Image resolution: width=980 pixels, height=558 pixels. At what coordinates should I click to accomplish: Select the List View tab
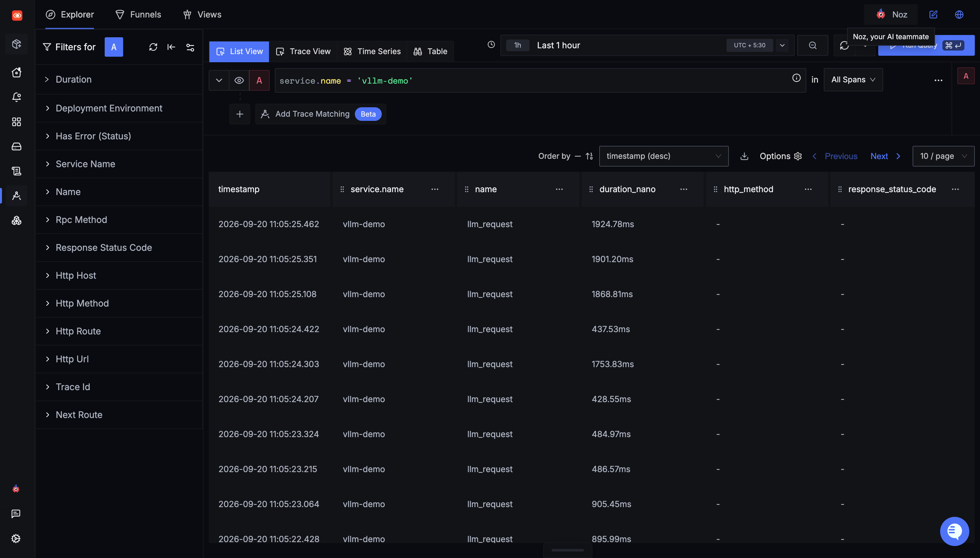tap(239, 51)
